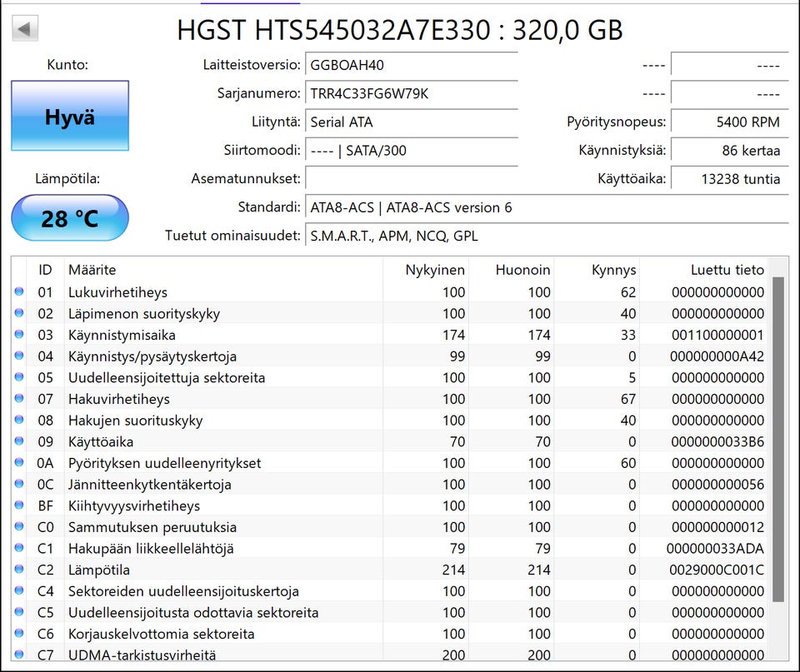The height and width of the screenshot is (672, 800).
Task: Click the Tuetut ominaisuudet field
Action: point(547,236)
